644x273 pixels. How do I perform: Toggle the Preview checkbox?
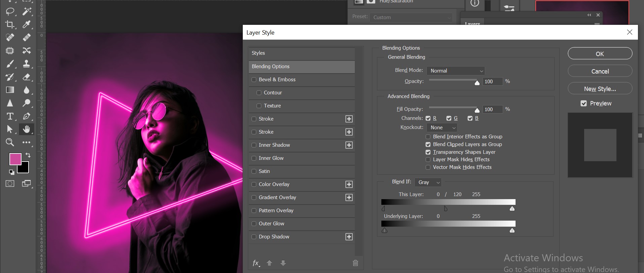pyautogui.click(x=583, y=103)
